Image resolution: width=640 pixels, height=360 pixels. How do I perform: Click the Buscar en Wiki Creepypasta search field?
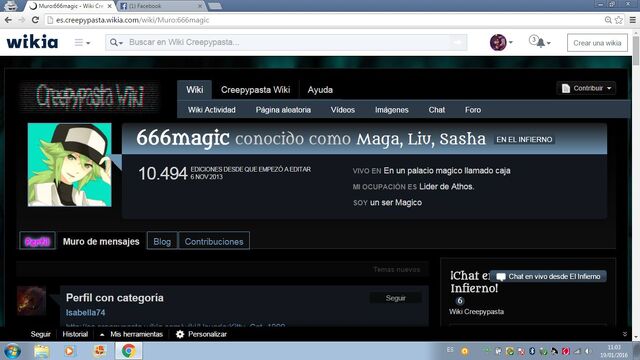[286, 42]
